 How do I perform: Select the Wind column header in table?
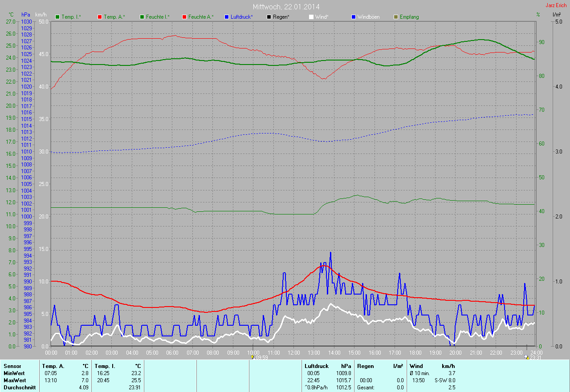tap(415, 366)
